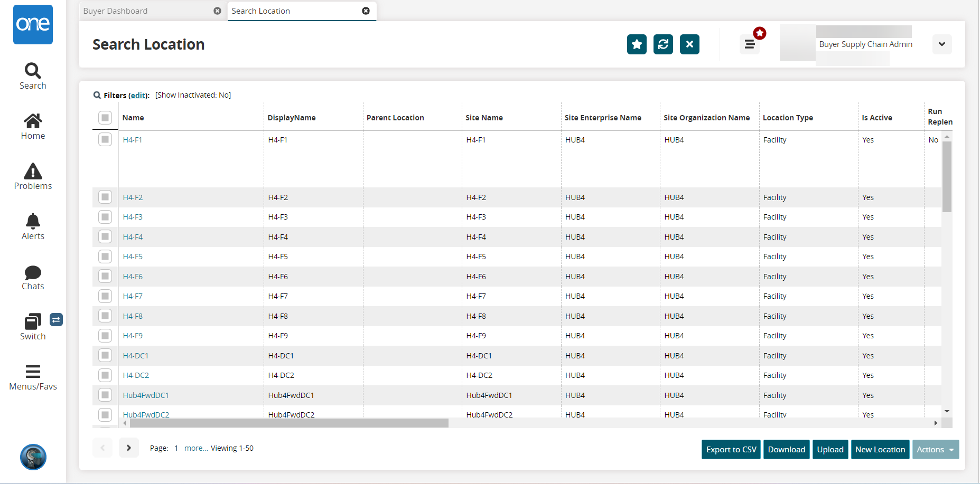Click the swap arrows badge near Switch
Screen dimensions: 980x484
56,319
